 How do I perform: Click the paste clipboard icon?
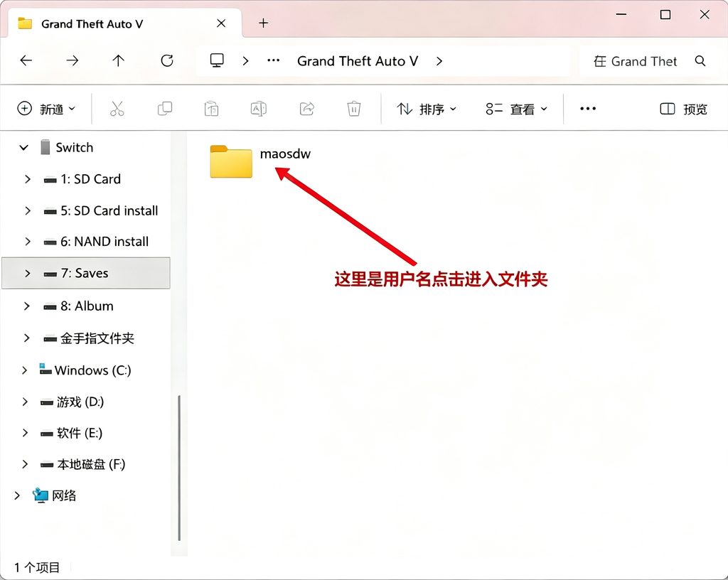click(212, 109)
